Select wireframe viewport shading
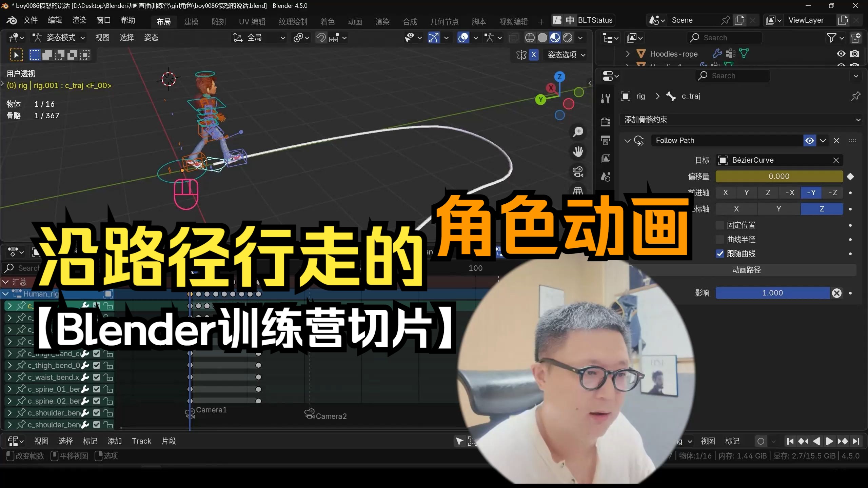The height and width of the screenshot is (488, 868). tap(530, 38)
